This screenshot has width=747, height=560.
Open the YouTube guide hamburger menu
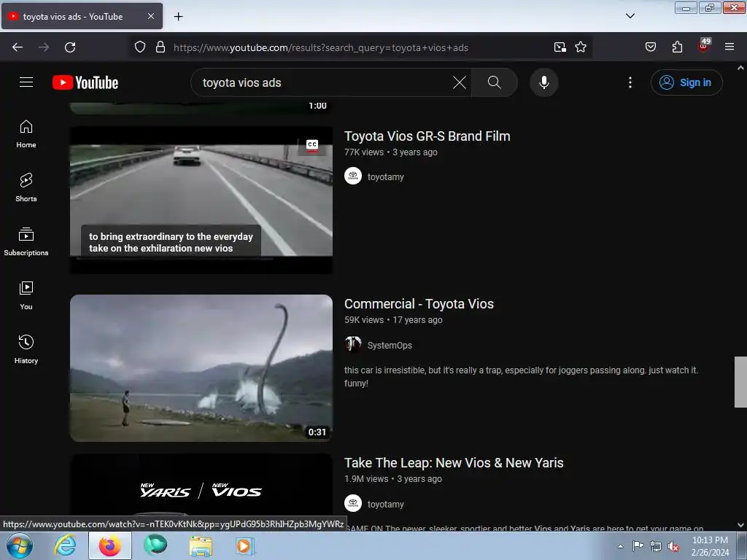(26, 82)
